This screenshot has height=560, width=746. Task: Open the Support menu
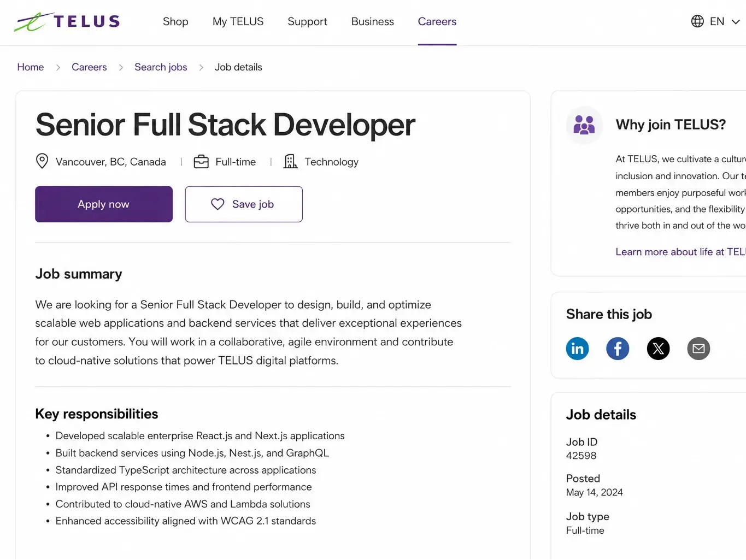click(x=308, y=21)
